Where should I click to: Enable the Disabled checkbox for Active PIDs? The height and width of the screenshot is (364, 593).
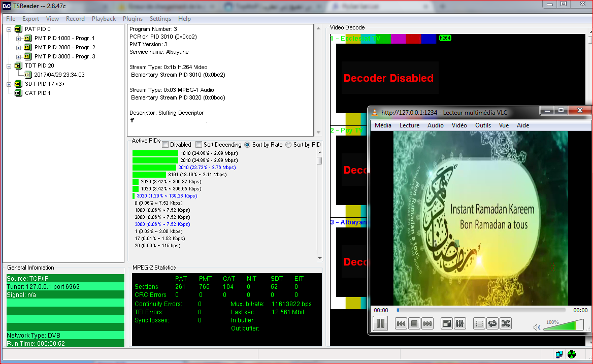(165, 145)
